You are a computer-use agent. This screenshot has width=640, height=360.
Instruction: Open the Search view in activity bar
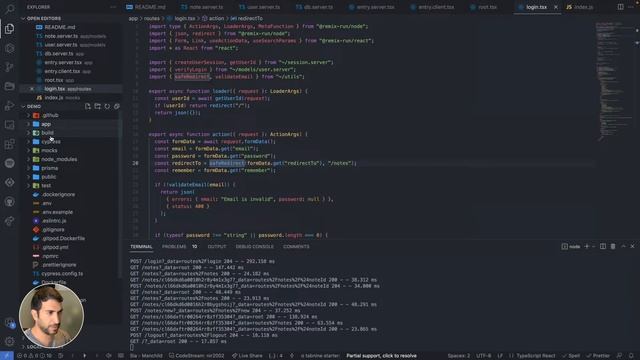pos(9,9)
